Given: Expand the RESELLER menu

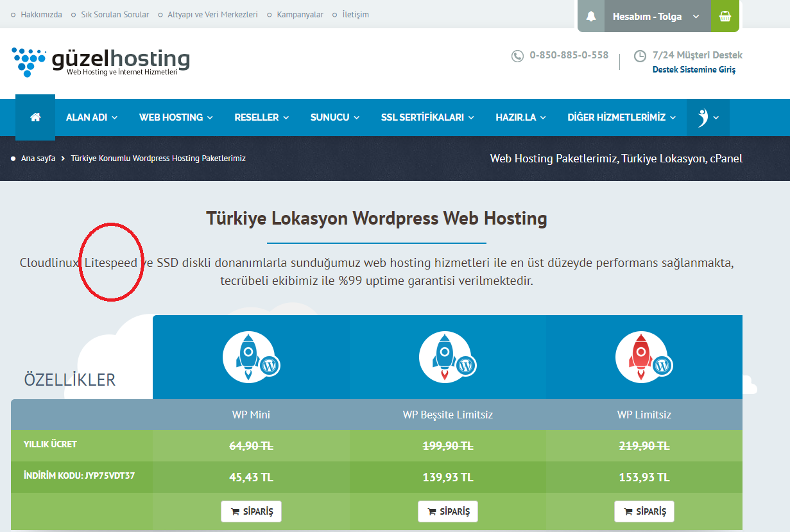Looking at the screenshot, I should coord(262,117).
